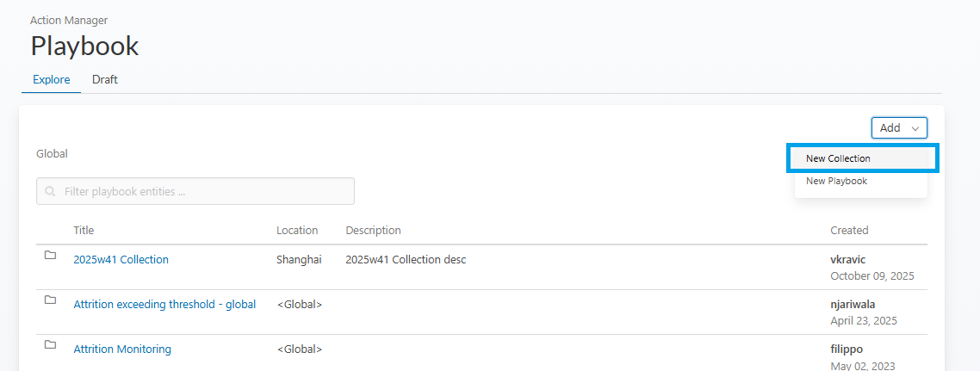The image size is (980, 371).
Task: Sort by the Title column header
Action: tap(84, 231)
